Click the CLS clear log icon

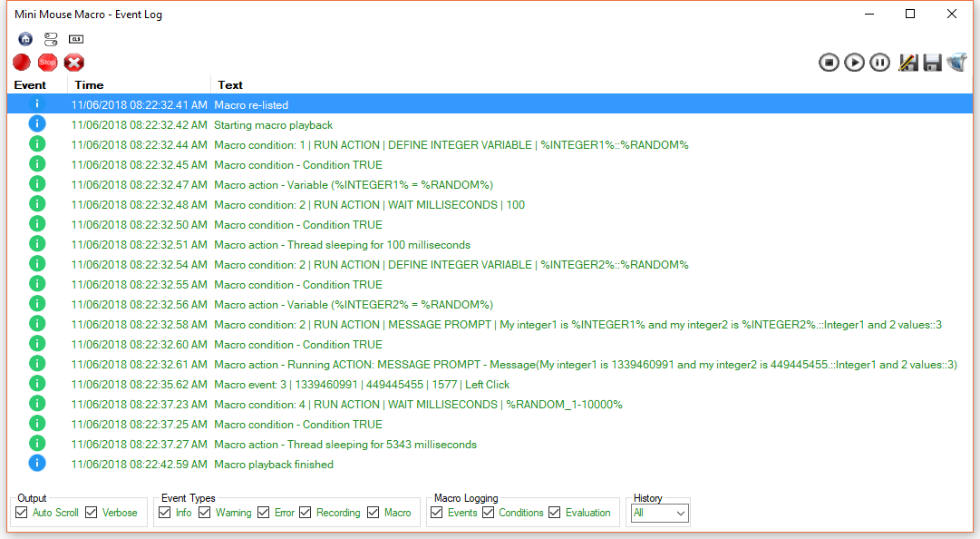[76, 39]
